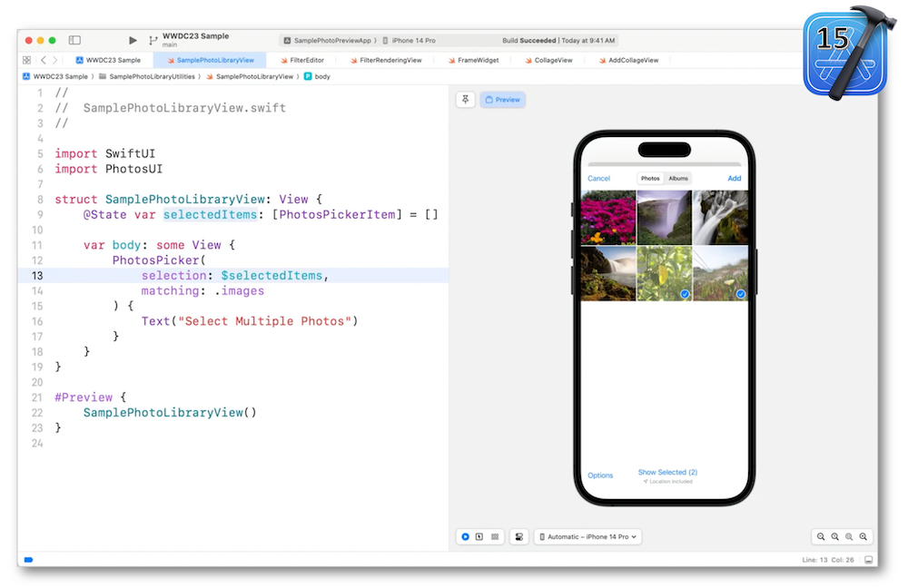Open the related items grid menu

(26, 60)
